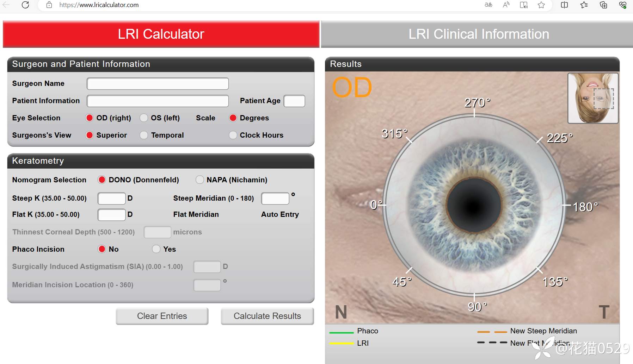Open the collections icon
Image resolution: width=633 pixels, height=364 pixels.
603,5
